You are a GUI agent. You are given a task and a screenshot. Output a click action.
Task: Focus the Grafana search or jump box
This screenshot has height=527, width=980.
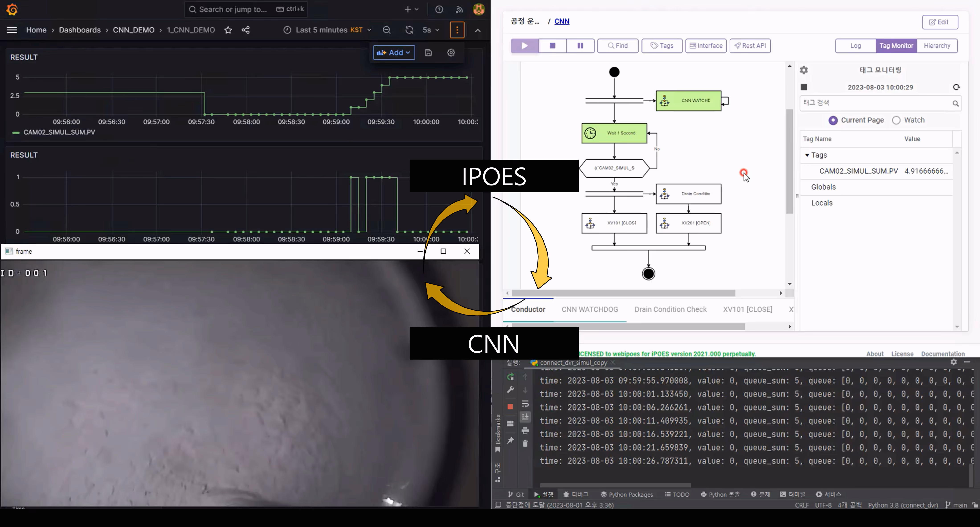coord(246,9)
